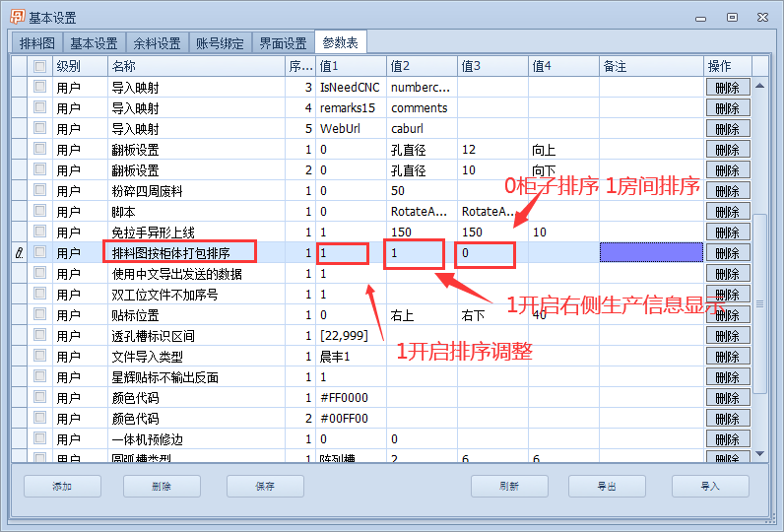Click the IsNeedCNC value cell

click(351, 88)
